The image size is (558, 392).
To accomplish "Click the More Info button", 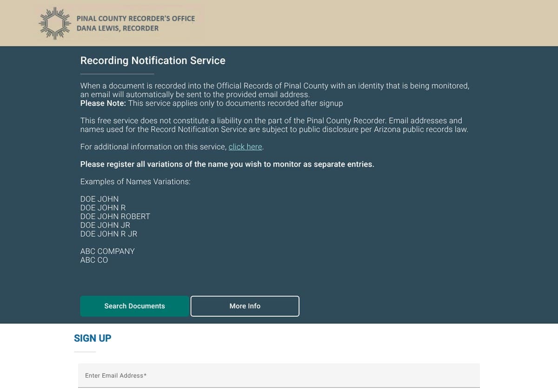I will [245, 306].
